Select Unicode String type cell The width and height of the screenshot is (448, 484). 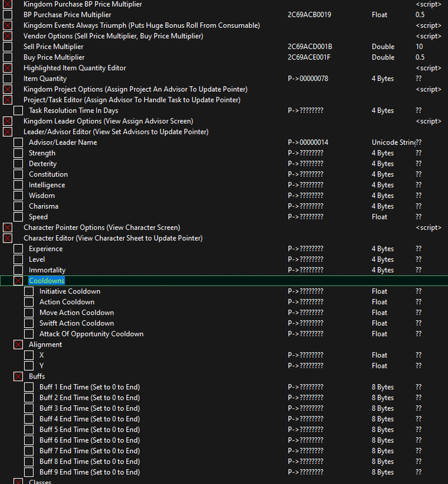tap(394, 142)
